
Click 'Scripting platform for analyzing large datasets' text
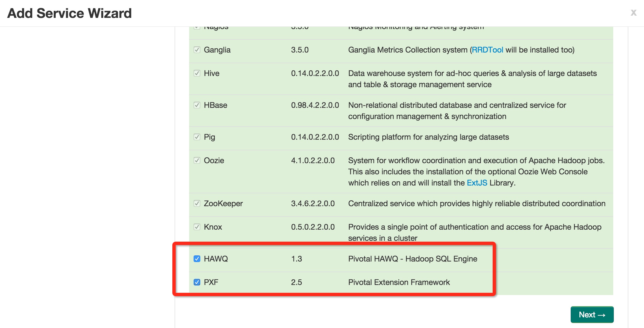pyautogui.click(x=429, y=137)
